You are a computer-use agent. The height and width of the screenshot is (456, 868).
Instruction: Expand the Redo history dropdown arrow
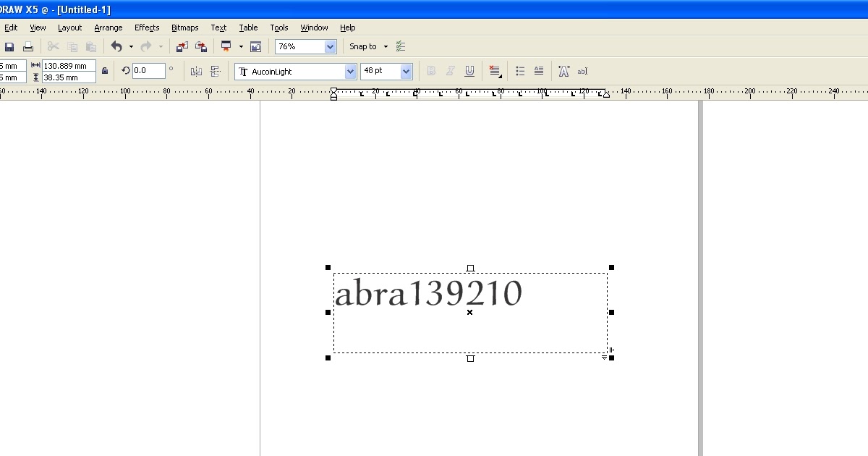click(x=161, y=46)
